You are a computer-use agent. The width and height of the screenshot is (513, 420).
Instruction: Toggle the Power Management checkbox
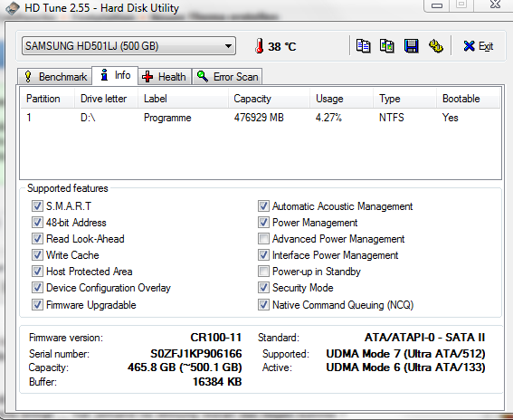(x=263, y=223)
